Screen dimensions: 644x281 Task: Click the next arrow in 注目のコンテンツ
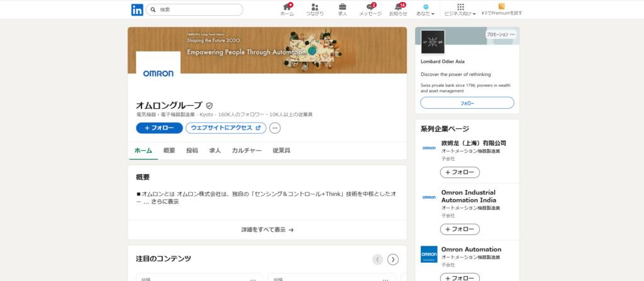[393, 259]
